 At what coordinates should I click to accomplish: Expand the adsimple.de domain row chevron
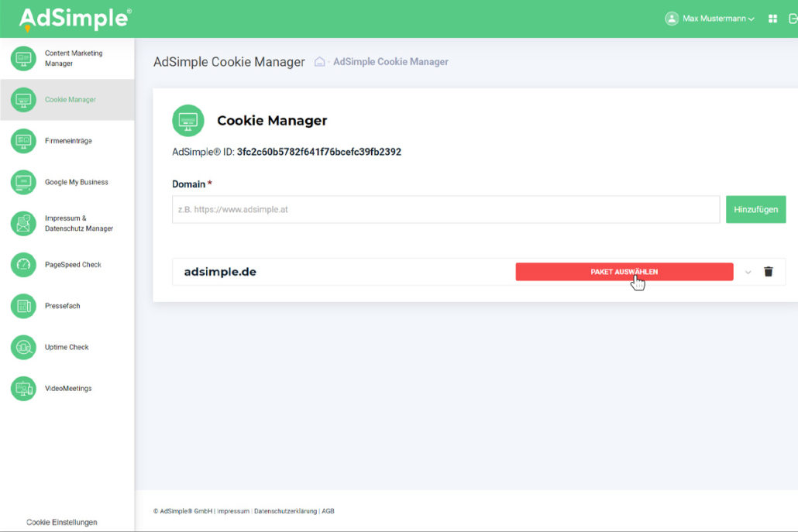pos(748,272)
